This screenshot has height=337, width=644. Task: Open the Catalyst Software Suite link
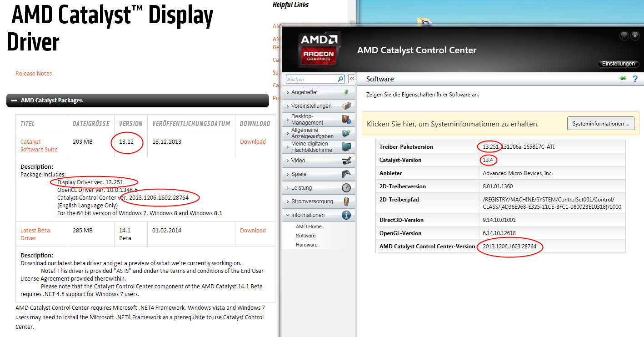(39, 146)
